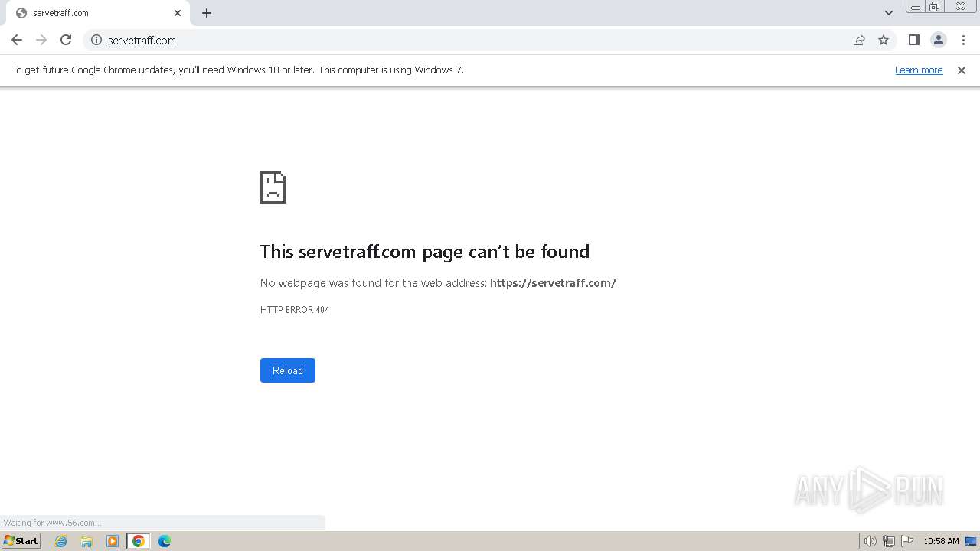Click the Windows 10 update notice text
980x551 pixels.
pos(238,70)
